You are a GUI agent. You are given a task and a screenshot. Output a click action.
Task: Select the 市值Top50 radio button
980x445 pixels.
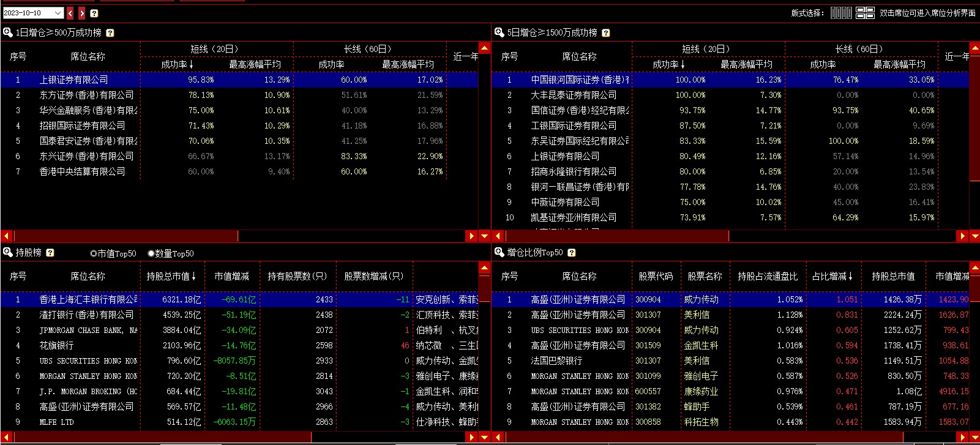coord(94,253)
